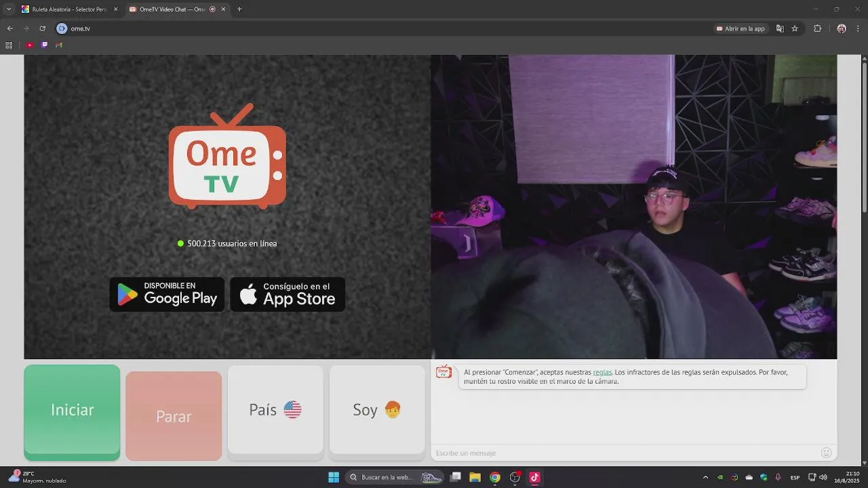This screenshot has height=488, width=868.
Task: Open the reglas link in chat notice
Action: click(602, 372)
